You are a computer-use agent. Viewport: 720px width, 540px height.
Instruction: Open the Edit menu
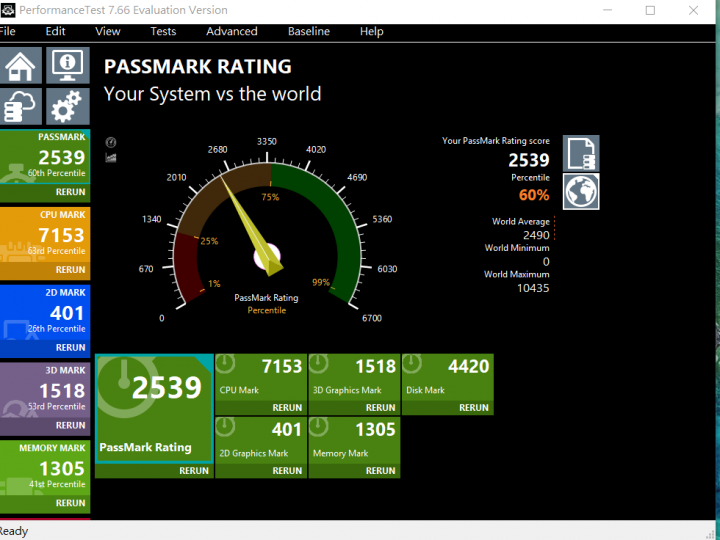(55, 31)
